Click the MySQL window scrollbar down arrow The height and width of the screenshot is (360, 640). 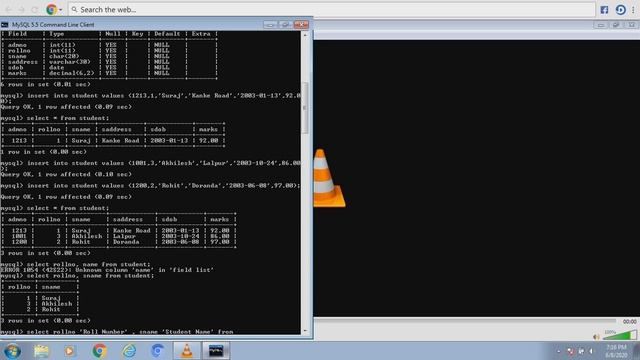point(305,331)
